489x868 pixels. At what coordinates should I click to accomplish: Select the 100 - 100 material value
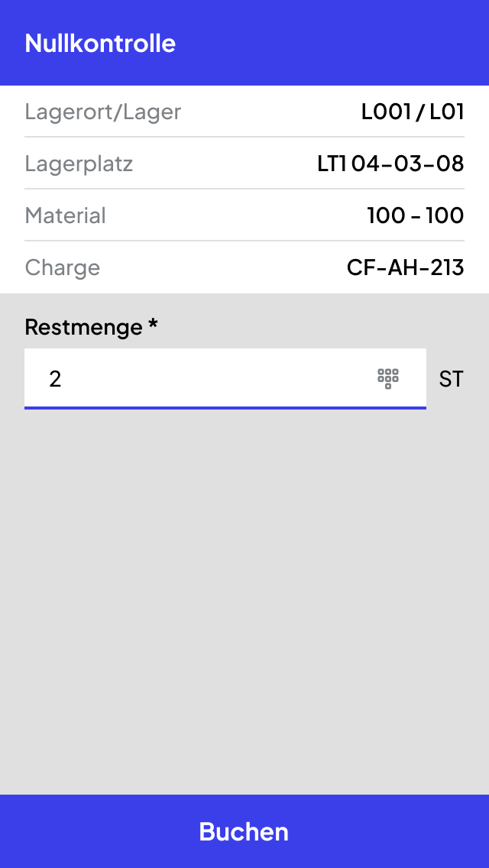pyautogui.click(x=416, y=215)
